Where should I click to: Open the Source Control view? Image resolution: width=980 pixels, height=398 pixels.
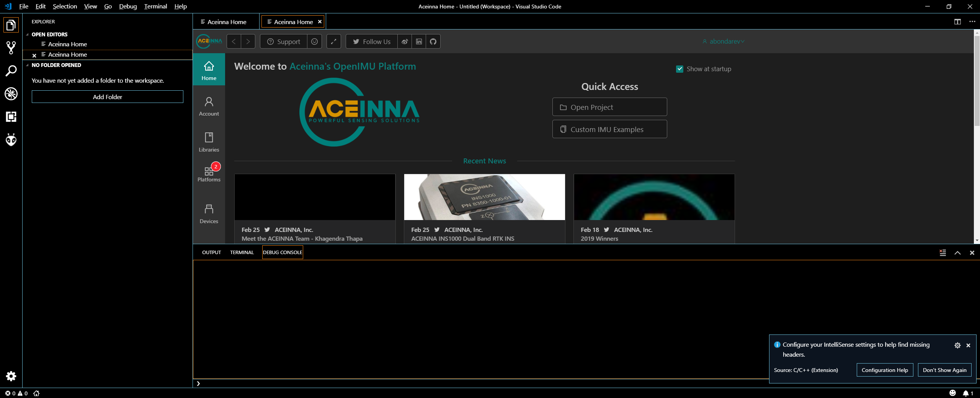(11, 47)
